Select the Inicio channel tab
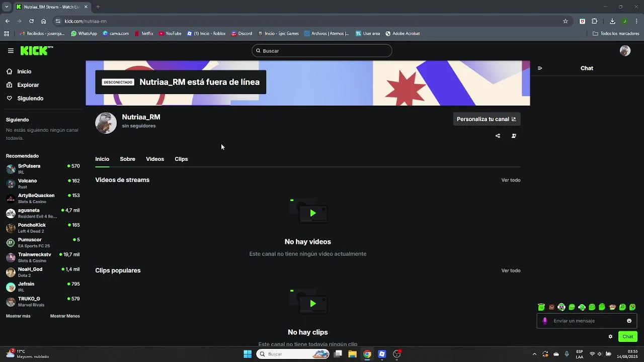This screenshot has height=362, width=644. tap(102, 159)
